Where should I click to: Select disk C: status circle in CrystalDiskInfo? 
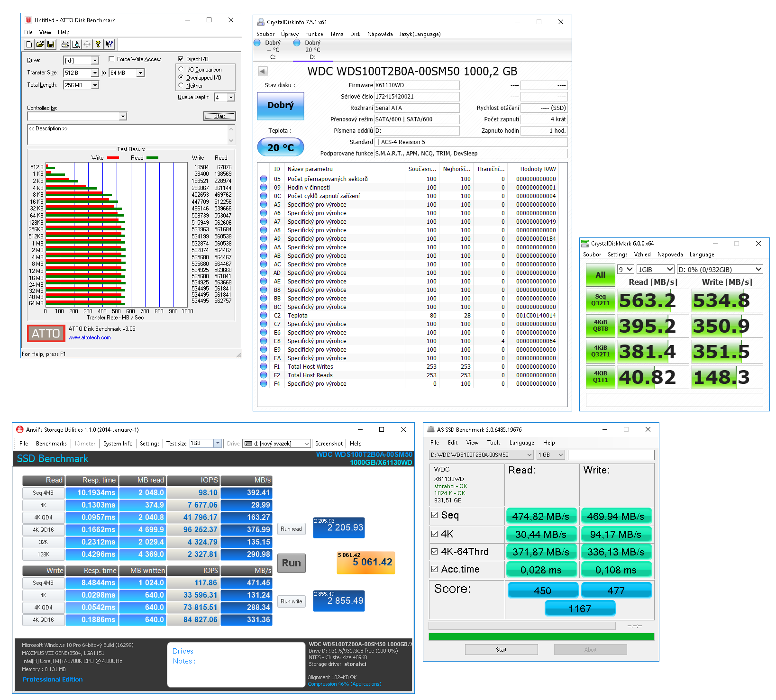pyautogui.click(x=257, y=43)
